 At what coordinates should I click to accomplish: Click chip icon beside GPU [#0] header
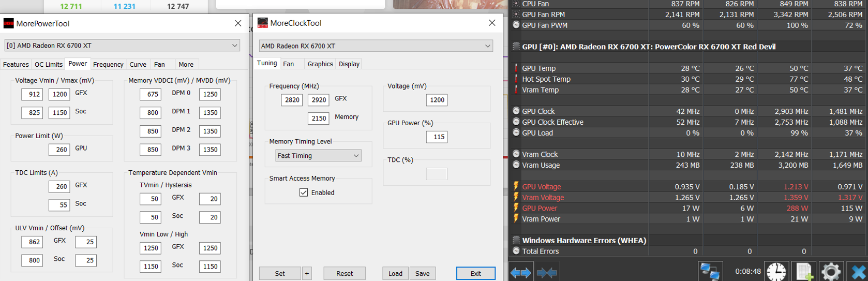tap(516, 47)
